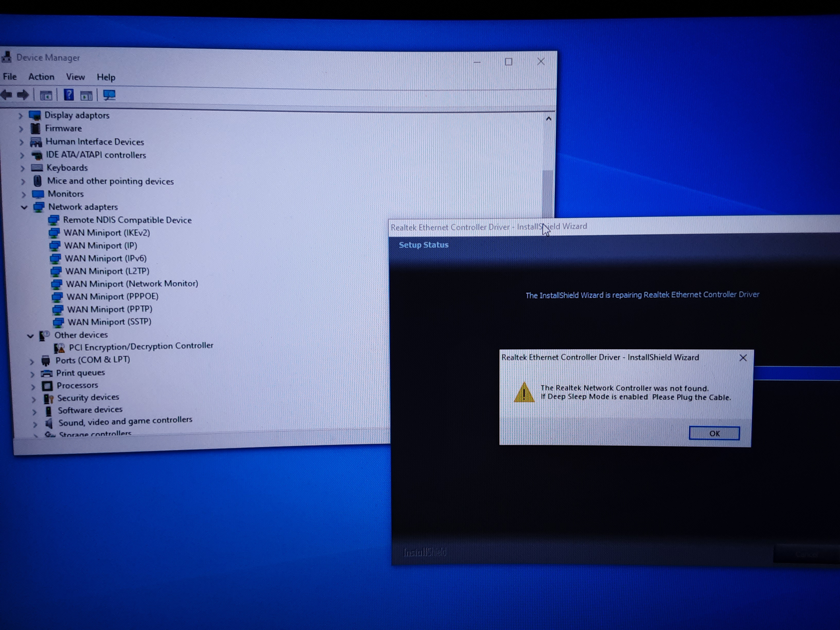Select the Remote NDIS Compatible Device

coord(127,220)
